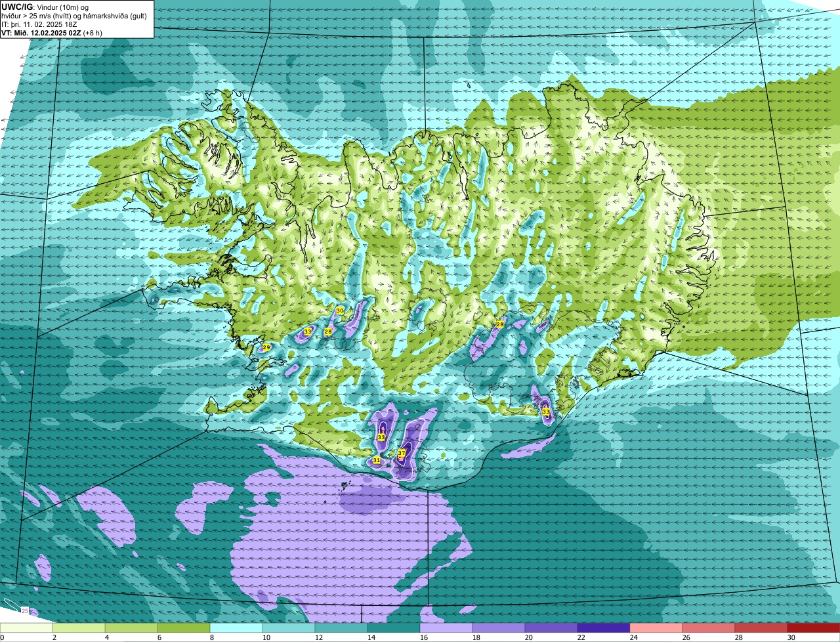
Task: Click the light green 2–4 m/s legend swatch
Action: coord(79,628)
